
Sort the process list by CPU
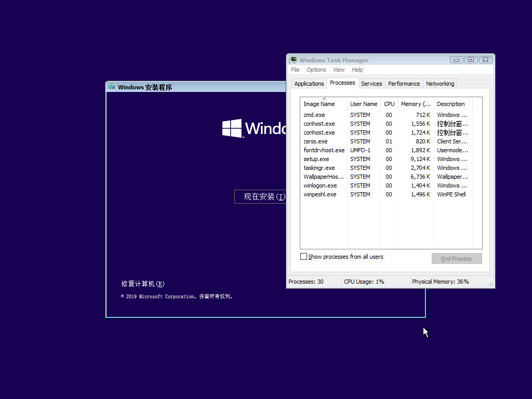click(x=389, y=104)
